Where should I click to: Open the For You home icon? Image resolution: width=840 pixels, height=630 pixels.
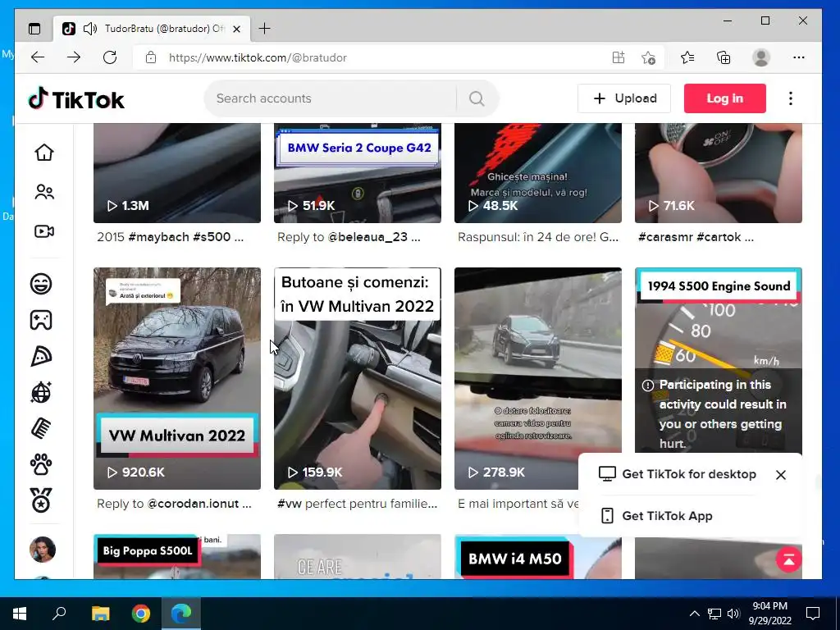tap(44, 153)
